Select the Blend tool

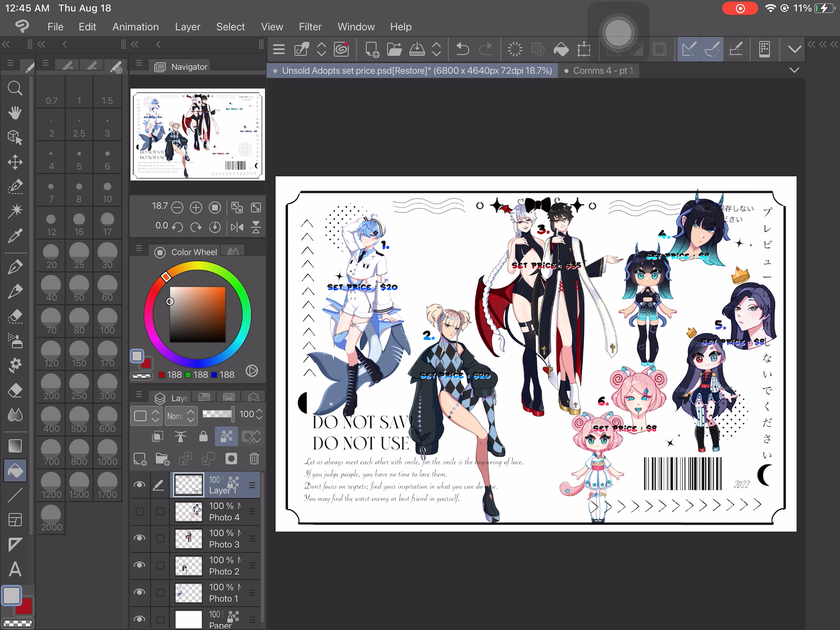tap(15, 414)
